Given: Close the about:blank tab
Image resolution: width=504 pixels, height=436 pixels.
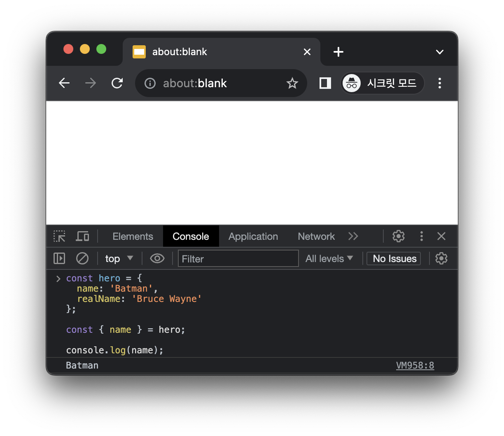Looking at the screenshot, I should click(307, 52).
